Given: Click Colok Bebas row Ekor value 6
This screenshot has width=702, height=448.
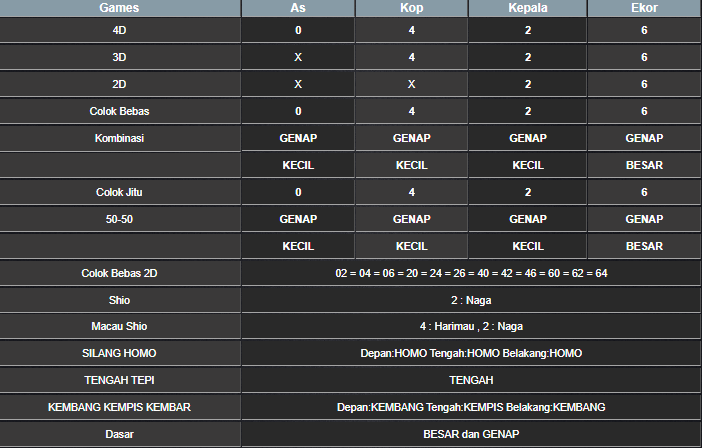Looking at the screenshot, I should pos(644,111).
